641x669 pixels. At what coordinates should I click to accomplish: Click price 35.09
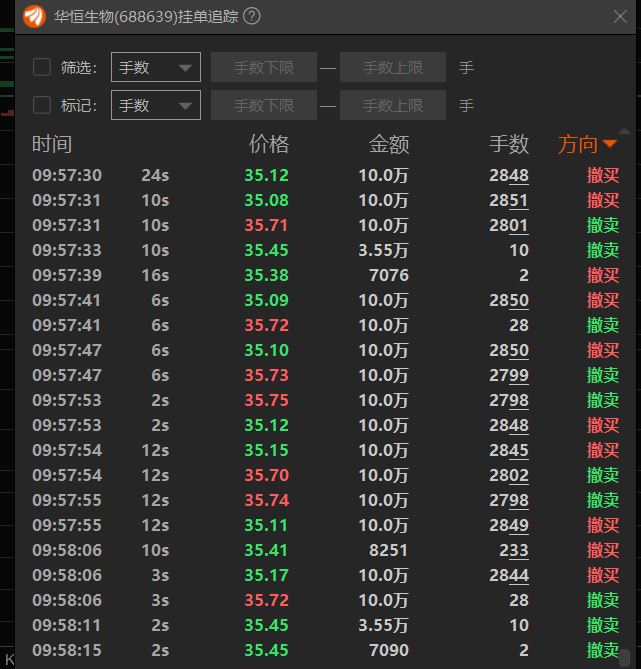pos(266,300)
